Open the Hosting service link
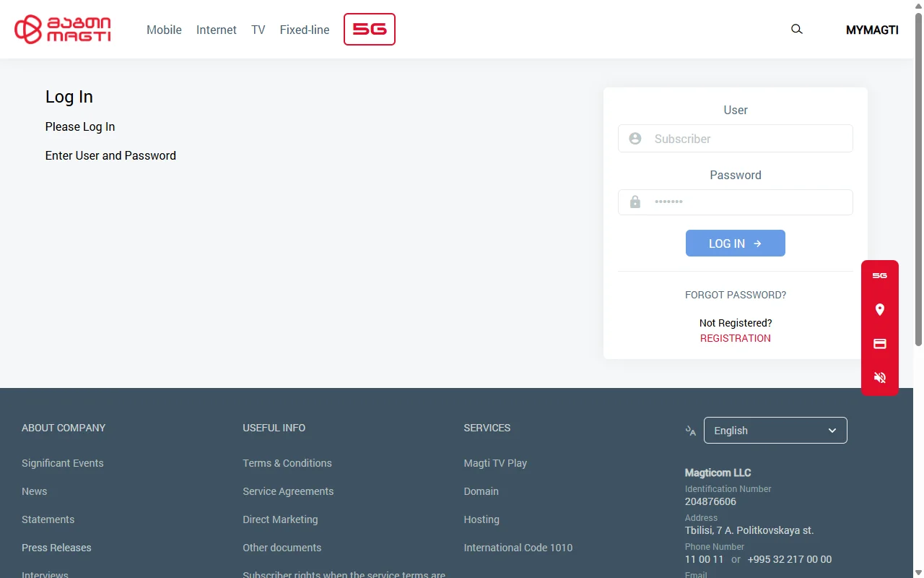924x578 pixels. pos(481,519)
